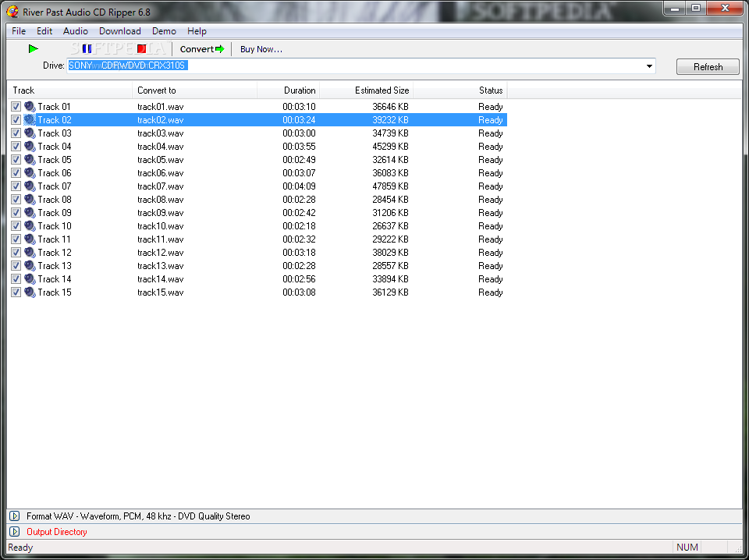Click the 47859 KB estimated size
Screen dimensions: 749x560
(x=390, y=186)
